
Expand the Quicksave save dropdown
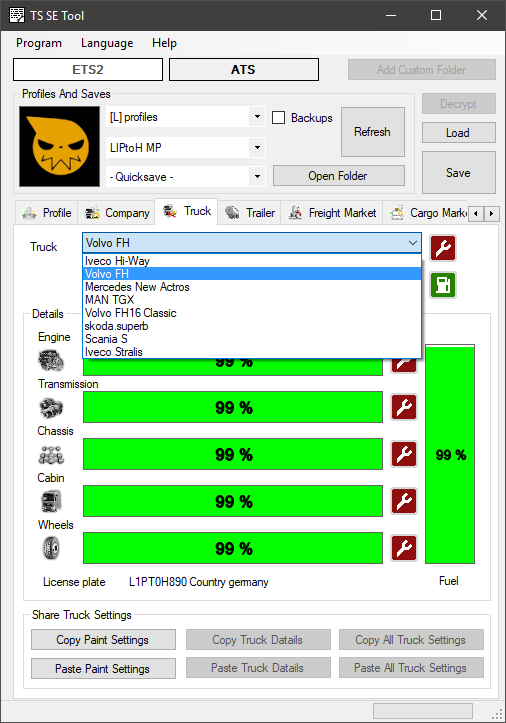click(x=257, y=177)
